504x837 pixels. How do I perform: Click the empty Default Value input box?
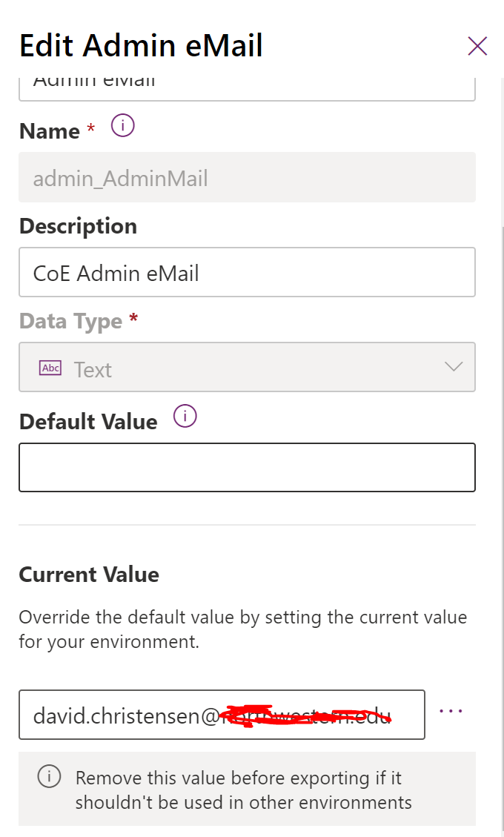(247, 468)
